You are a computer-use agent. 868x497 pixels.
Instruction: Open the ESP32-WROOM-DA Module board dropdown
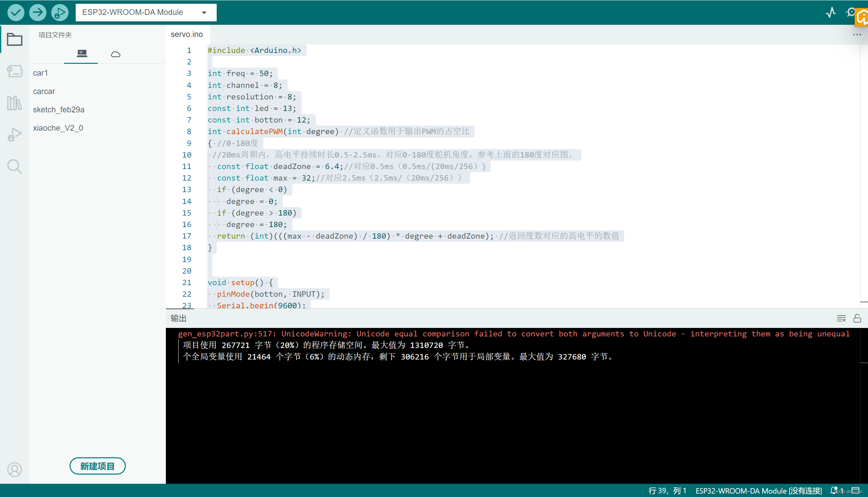click(146, 13)
